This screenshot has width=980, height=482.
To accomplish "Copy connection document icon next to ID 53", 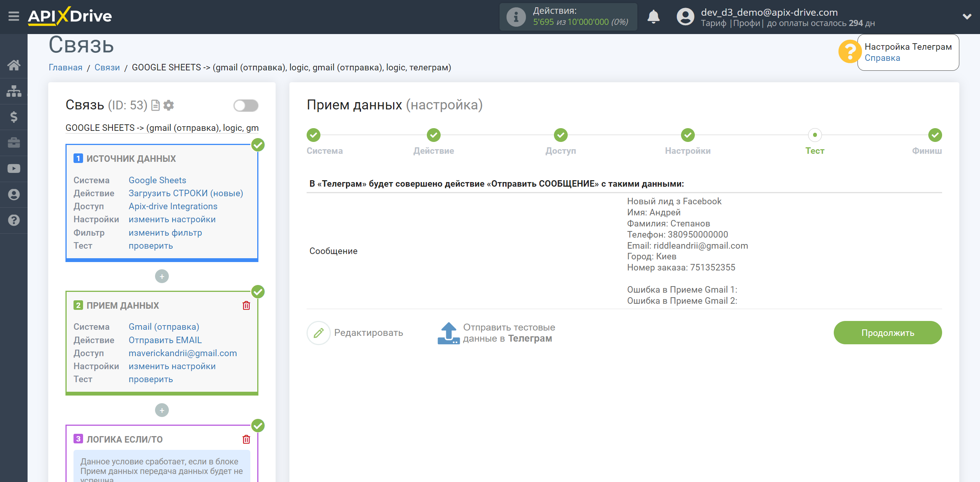I will click(155, 105).
